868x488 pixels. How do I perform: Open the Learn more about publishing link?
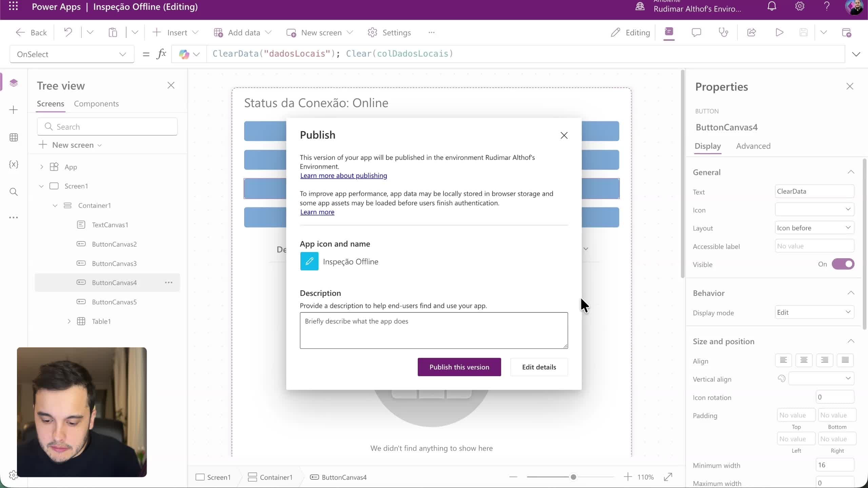[x=343, y=176]
